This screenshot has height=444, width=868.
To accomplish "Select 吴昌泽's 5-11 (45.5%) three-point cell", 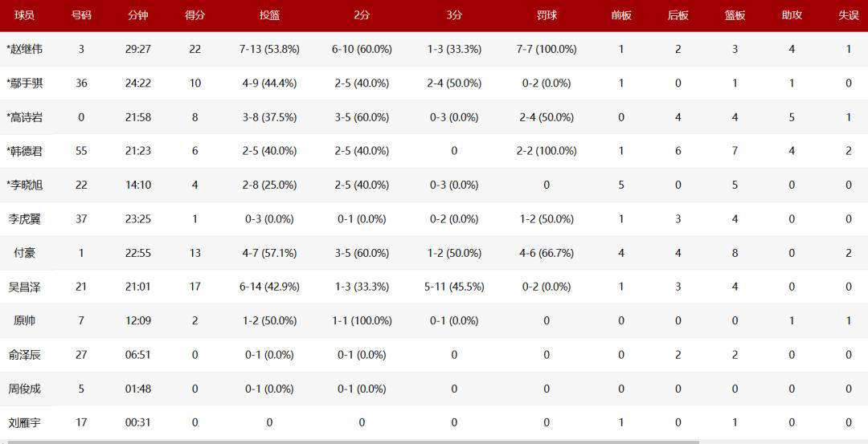I will (454, 287).
